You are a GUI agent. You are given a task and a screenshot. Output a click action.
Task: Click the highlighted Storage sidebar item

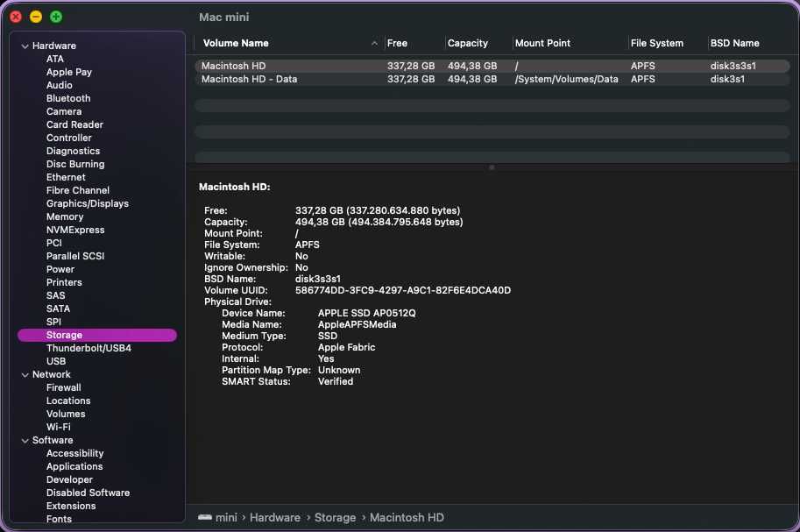pos(97,335)
